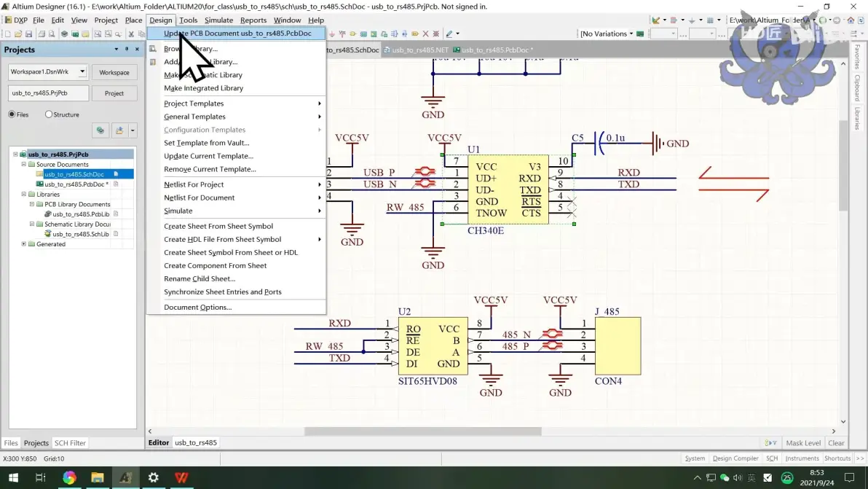
Task: Click the Workspace button
Action: [x=114, y=73]
